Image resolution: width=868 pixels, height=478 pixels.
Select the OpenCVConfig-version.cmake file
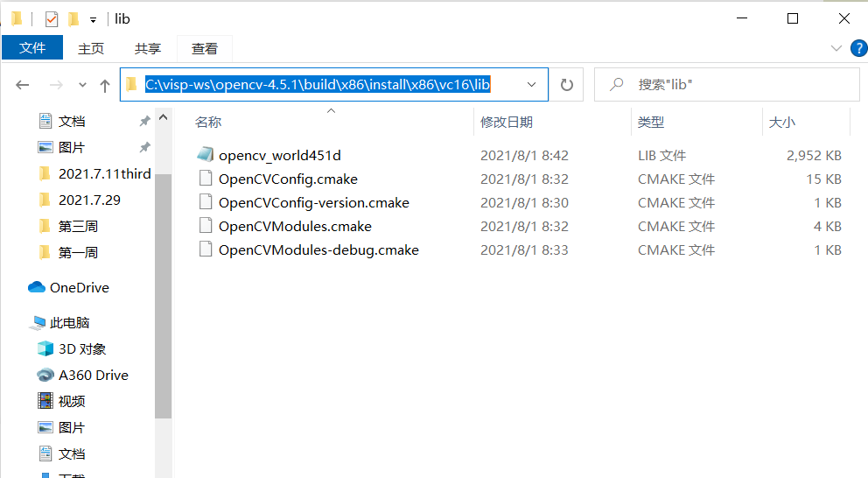pos(314,203)
